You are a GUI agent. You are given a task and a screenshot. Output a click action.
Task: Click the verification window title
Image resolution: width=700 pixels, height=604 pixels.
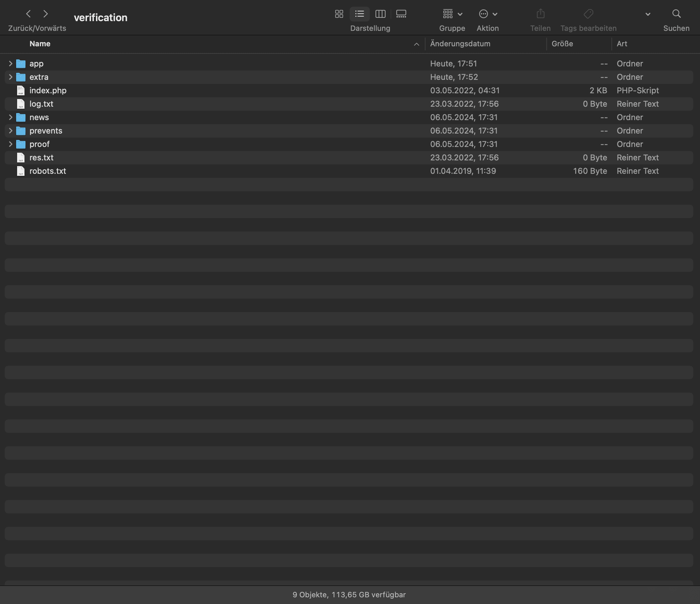(x=101, y=17)
